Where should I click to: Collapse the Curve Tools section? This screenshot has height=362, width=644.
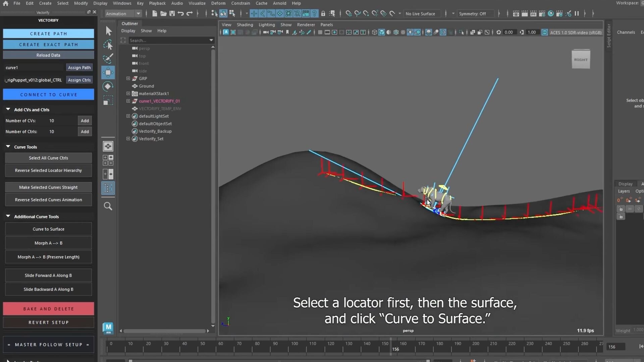(8, 147)
